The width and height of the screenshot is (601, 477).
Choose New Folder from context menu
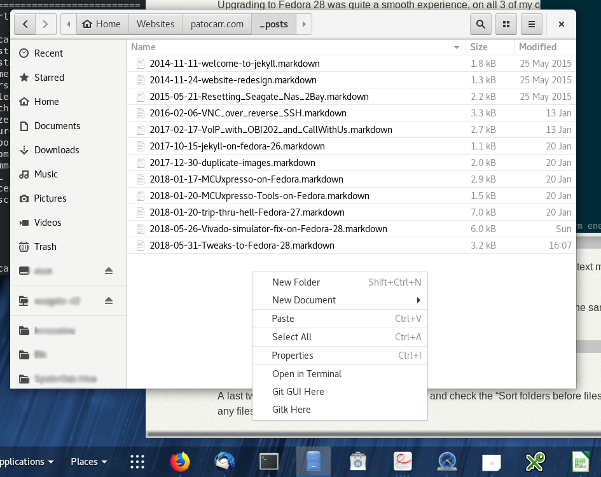pos(340,283)
